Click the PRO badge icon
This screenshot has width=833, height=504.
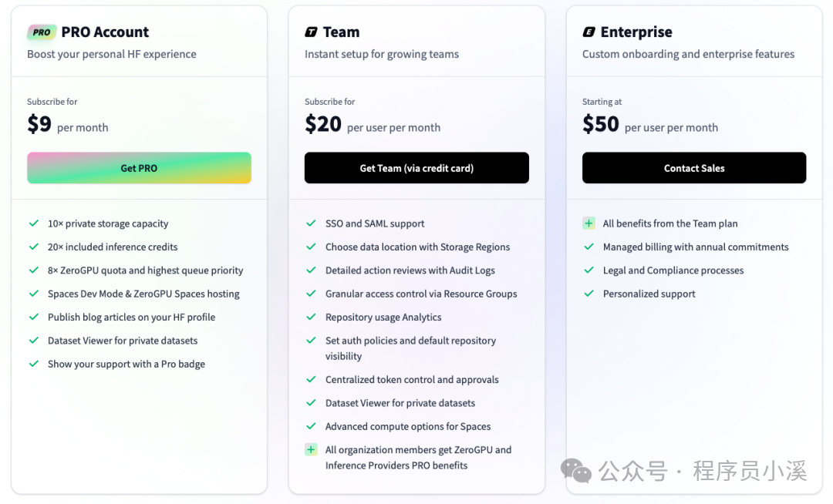[x=42, y=32]
